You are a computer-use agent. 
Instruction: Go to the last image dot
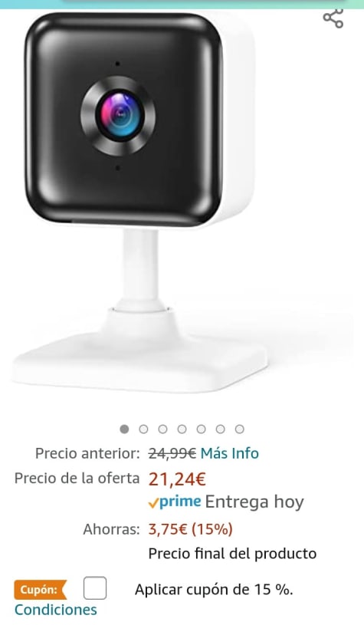239,429
